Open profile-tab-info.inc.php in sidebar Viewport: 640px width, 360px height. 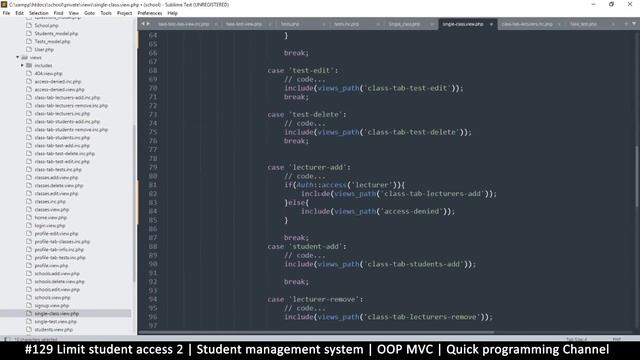(x=59, y=249)
